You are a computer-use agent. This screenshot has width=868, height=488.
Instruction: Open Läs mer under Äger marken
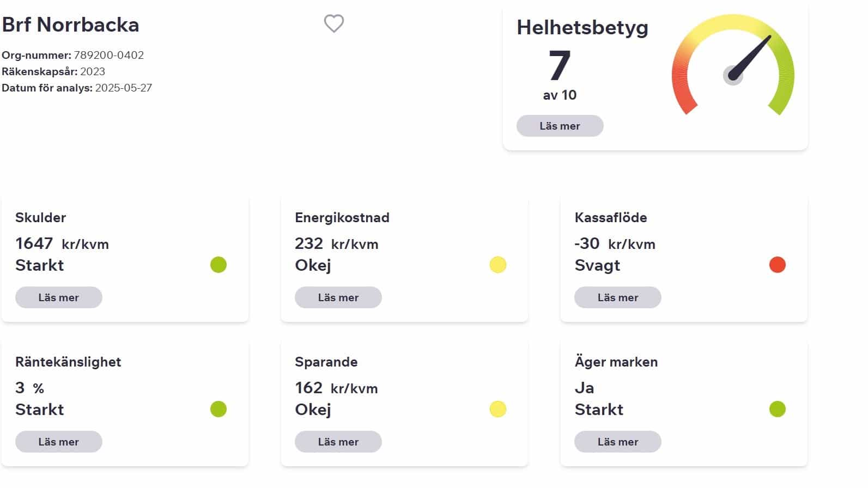pyautogui.click(x=617, y=442)
